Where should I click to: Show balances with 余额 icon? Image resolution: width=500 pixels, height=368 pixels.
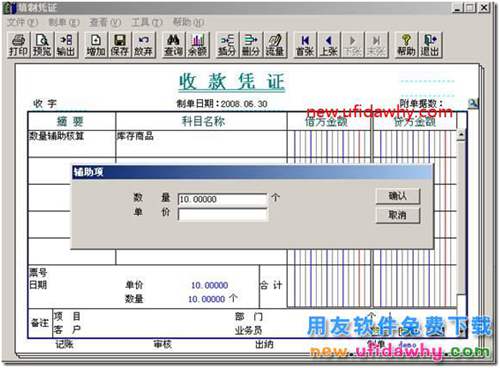(x=197, y=45)
